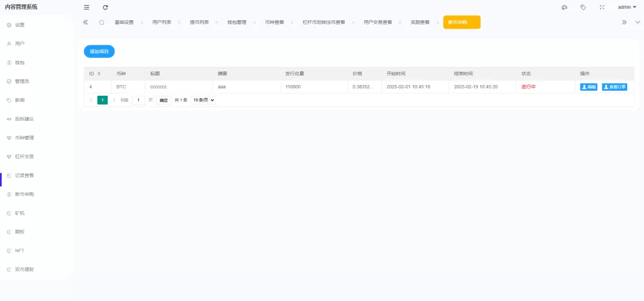Close the 用户交易查看 tab
The height and width of the screenshot is (301, 644).
click(x=400, y=22)
